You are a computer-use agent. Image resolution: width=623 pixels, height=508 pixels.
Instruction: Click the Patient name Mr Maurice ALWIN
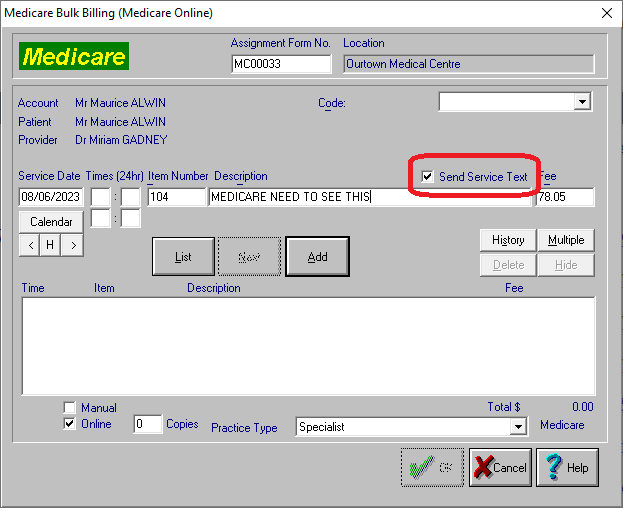click(120, 122)
